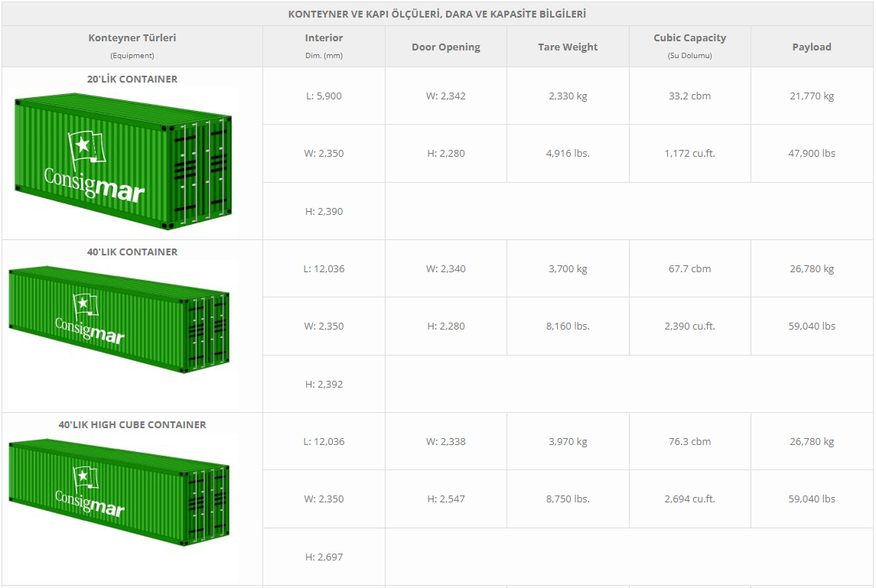Select the 20'LİK CONTAINER title text
Image resolution: width=876 pixels, height=588 pixels.
[x=132, y=79]
